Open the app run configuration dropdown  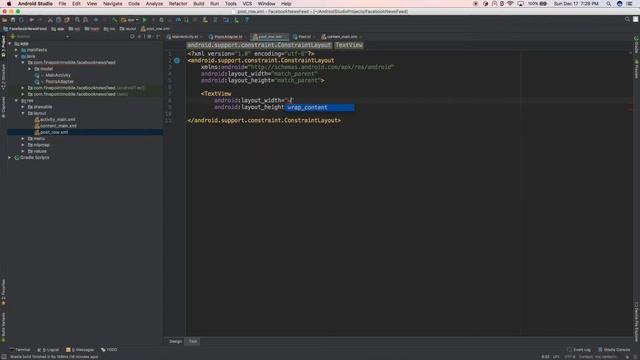pos(130,20)
